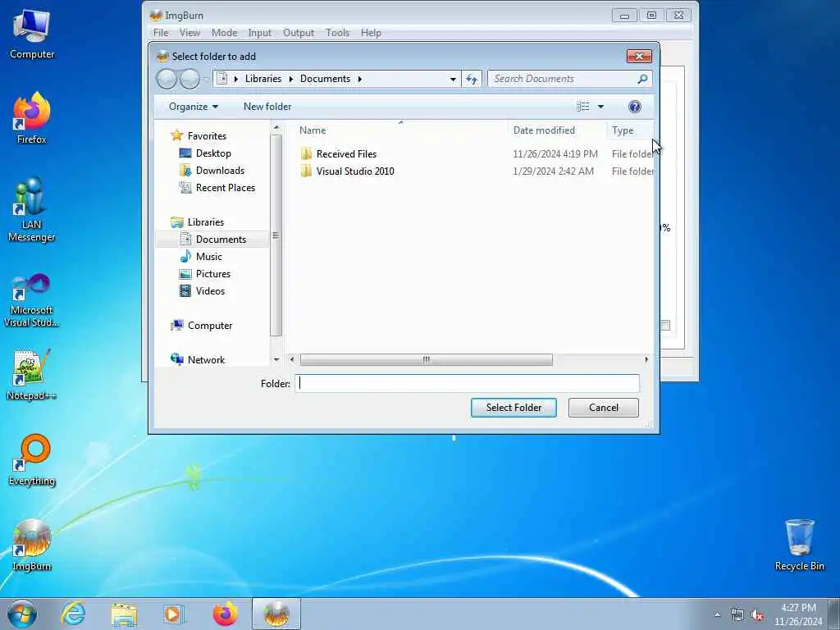This screenshot has width=840, height=630.
Task: Click the Select Folder button
Action: click(x=514, y=408)
